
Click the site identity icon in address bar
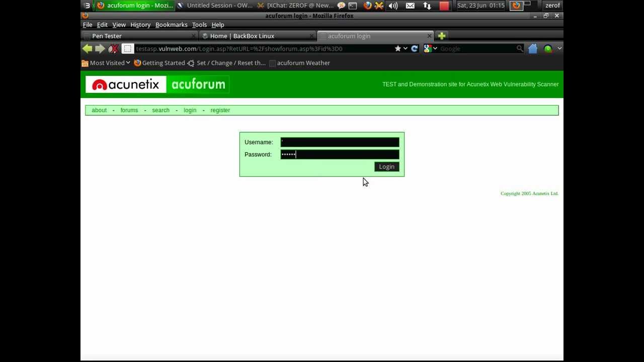[x=127, y=49]
